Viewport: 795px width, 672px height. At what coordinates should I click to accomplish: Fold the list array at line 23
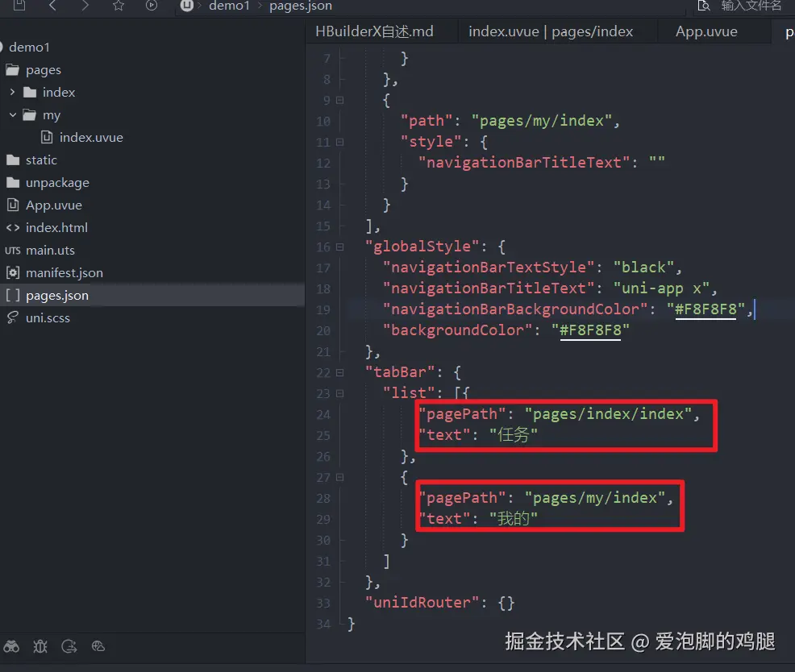pos(339,393)
